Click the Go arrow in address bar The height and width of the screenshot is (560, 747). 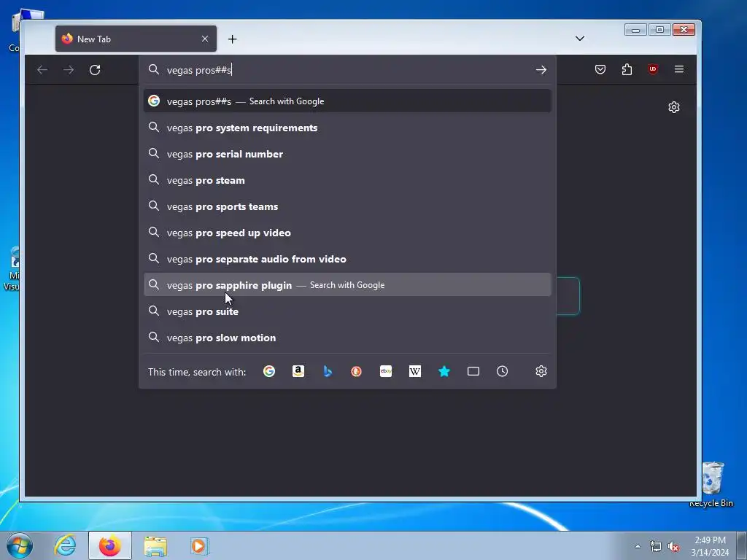[x=541, y=70]
